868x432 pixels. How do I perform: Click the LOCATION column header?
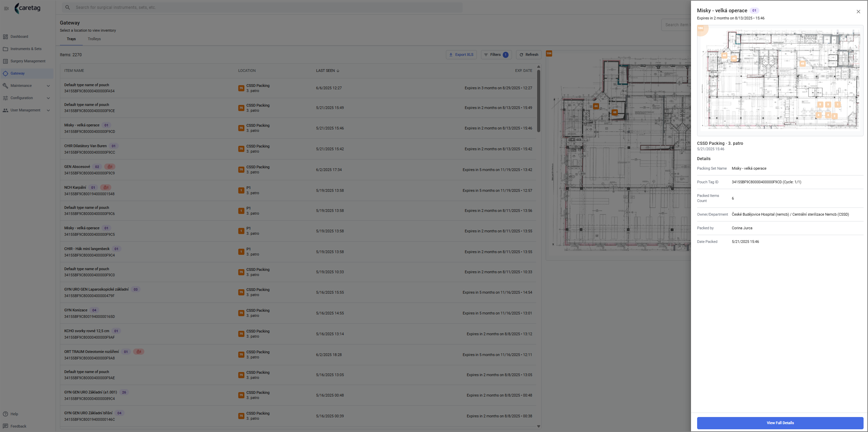[x=247, y=71]
